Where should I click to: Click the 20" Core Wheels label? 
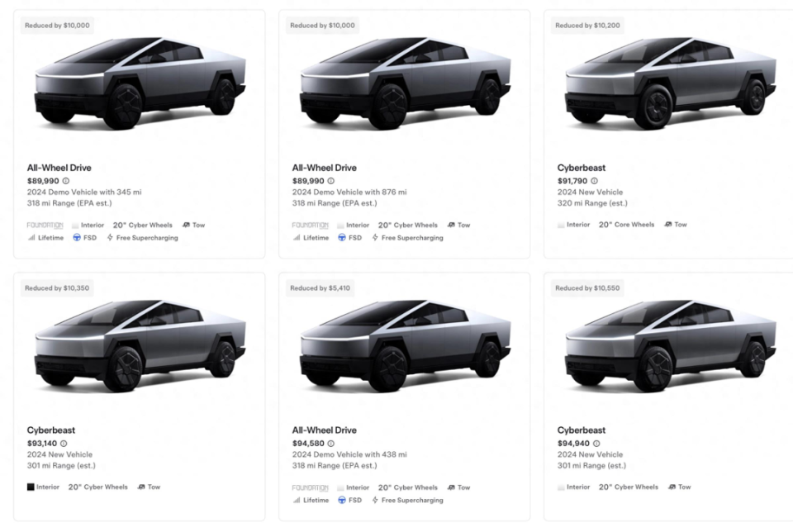(626, 225)
